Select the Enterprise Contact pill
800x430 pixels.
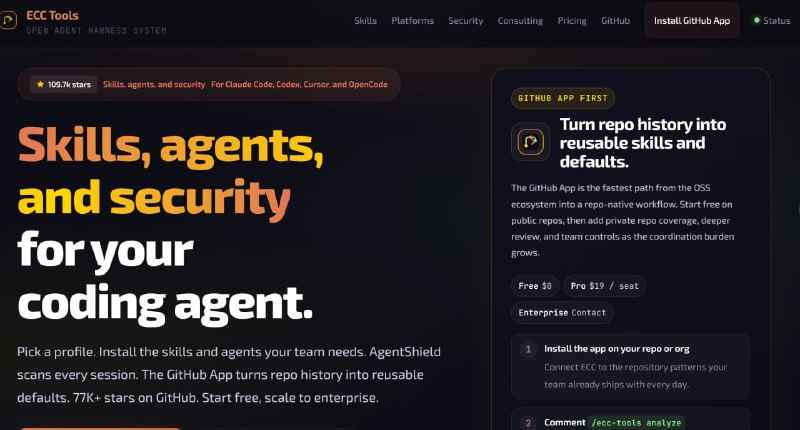click(562, 313)
